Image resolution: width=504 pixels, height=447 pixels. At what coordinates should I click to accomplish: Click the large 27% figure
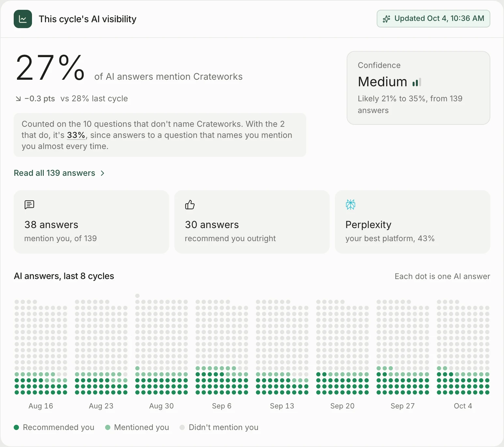coord(50,68)
